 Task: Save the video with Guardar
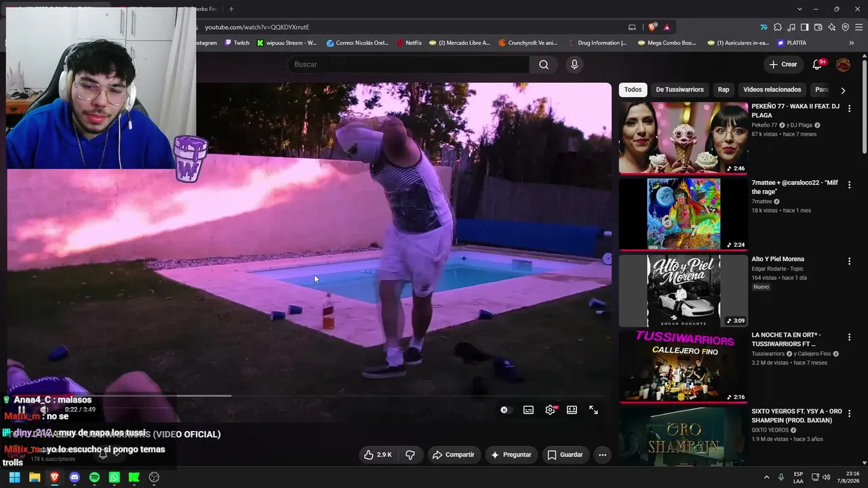pos(565,455)
